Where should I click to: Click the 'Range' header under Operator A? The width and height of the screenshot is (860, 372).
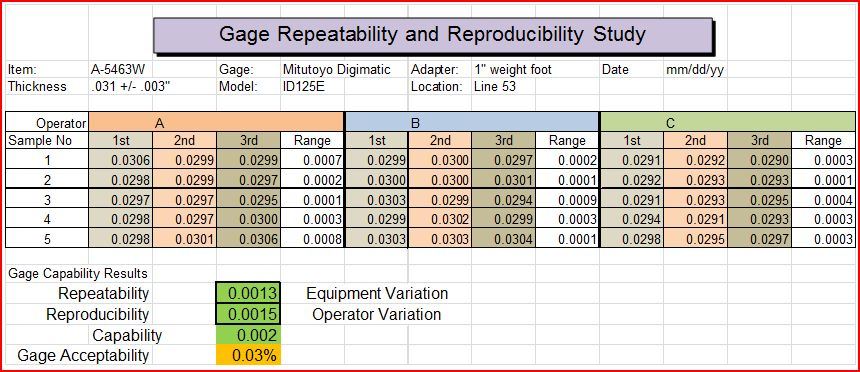[x=312, y=140]
